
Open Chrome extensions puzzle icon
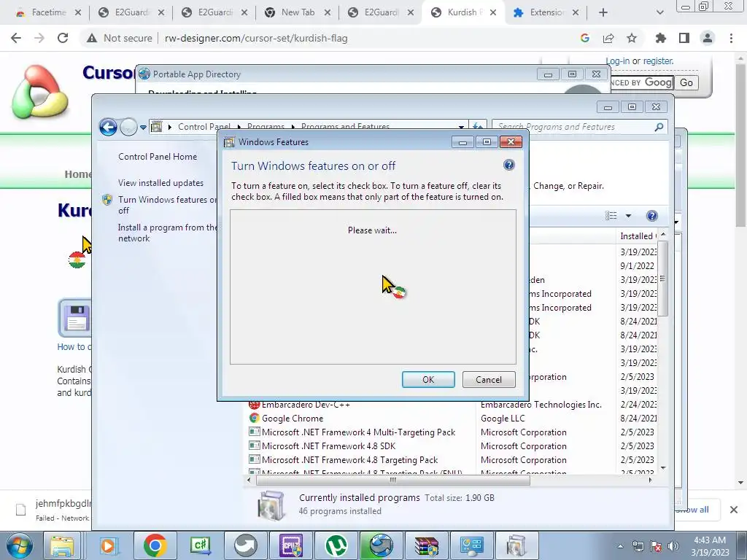click(661, 38)
